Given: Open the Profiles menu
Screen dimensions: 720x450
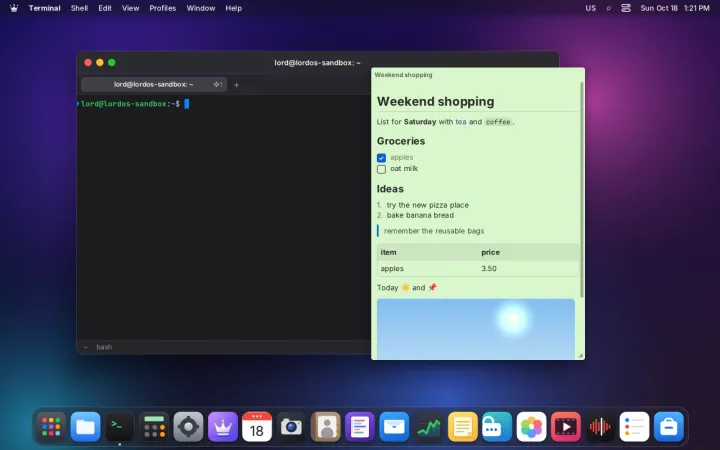Looking at the screenshot, I should (163, 8).
